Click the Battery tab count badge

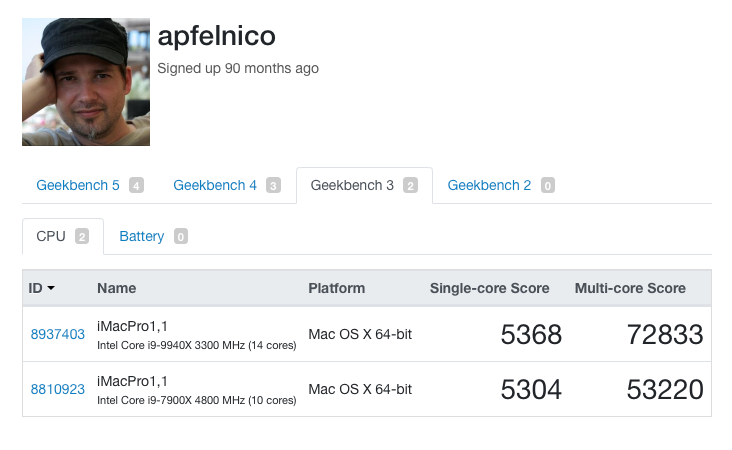(180, 237)
